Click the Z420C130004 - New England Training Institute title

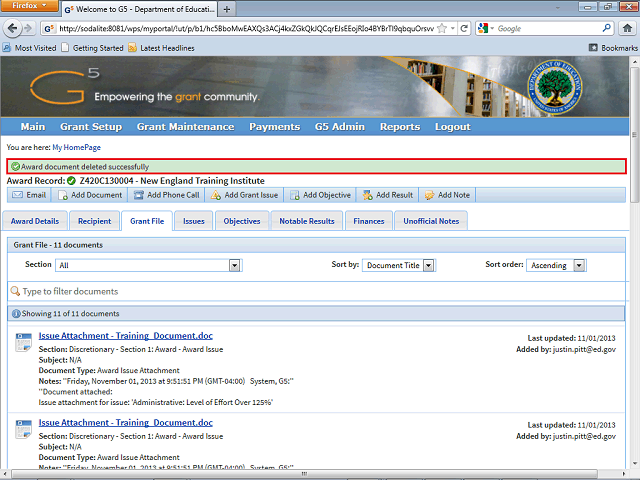pos(172,180)
